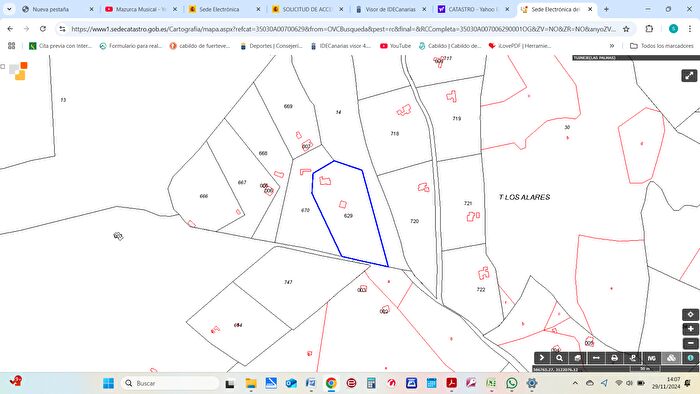Screen dimensions: 700x394
Task: Zoom out with the minus map button
Action: click(690, 343)
